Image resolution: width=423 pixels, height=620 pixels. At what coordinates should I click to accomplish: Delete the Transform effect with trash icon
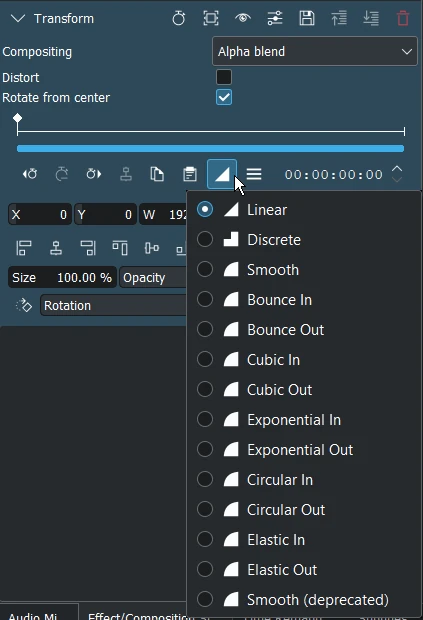403,18
